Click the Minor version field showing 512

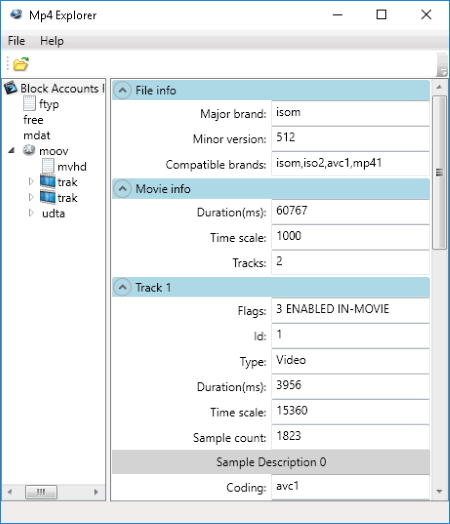[x=350, y=139]
